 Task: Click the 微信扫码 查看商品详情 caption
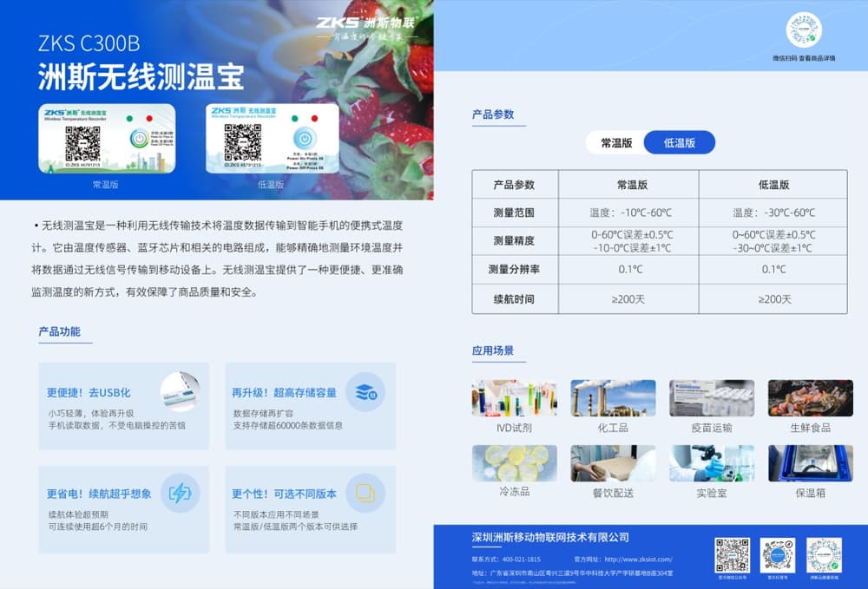pos(804,58)
